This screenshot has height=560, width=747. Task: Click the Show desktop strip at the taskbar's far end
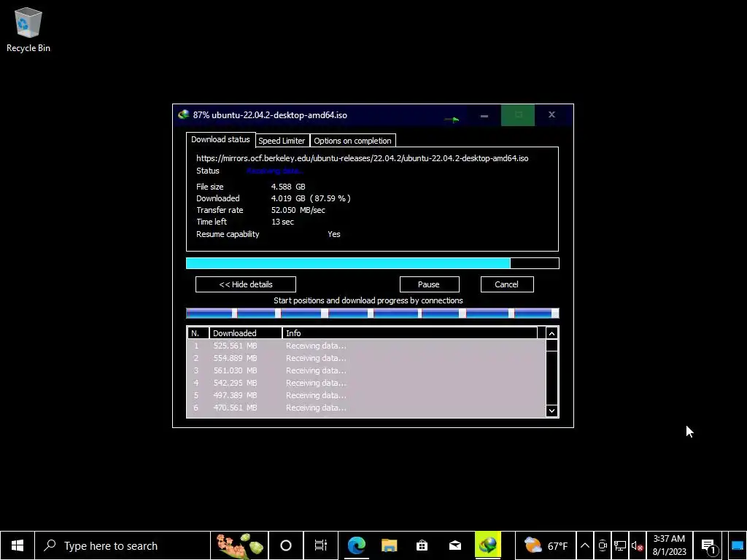(x=738, y=545)
